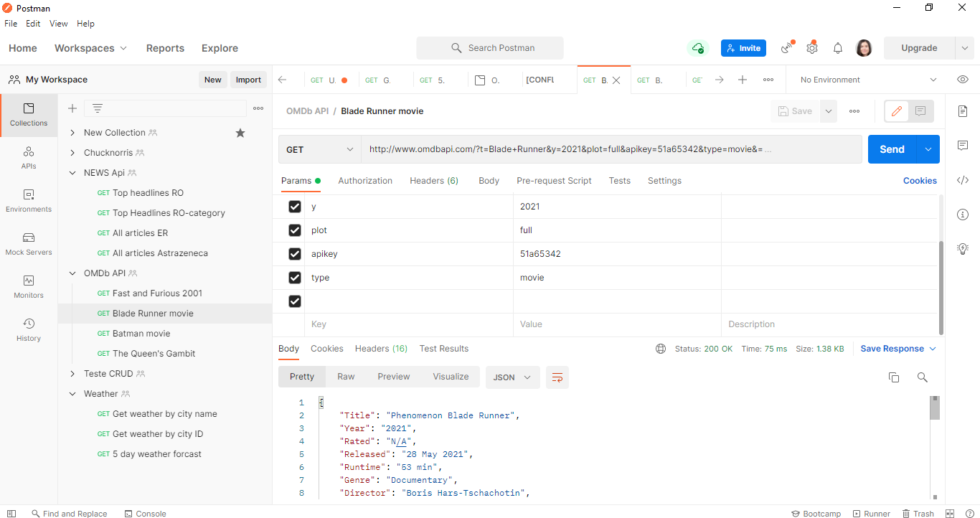
Task: Switch to the Headers (6) request tab
Action: (x=434, y=181)
